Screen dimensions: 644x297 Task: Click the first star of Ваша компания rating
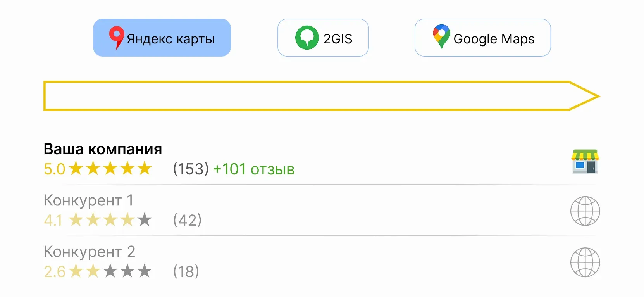(77, 168)
